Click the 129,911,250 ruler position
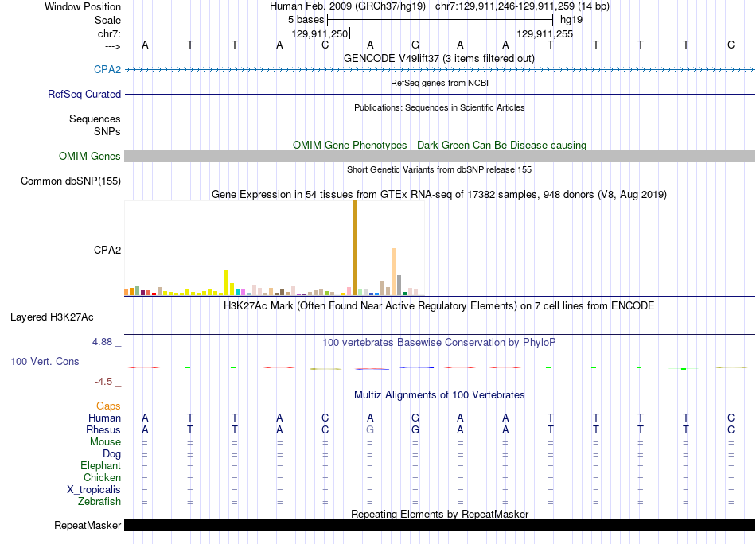 [319, 33]
